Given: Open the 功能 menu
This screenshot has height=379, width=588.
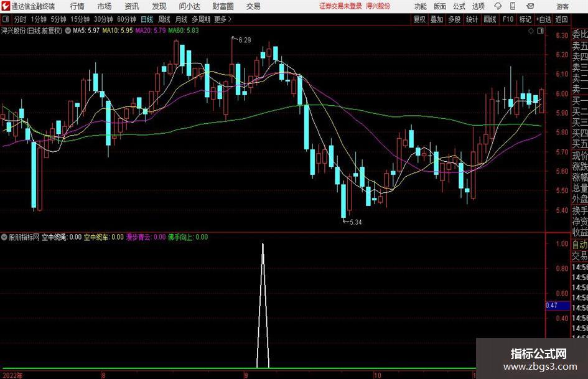Looking at the screenshot, I should [421, 6].
